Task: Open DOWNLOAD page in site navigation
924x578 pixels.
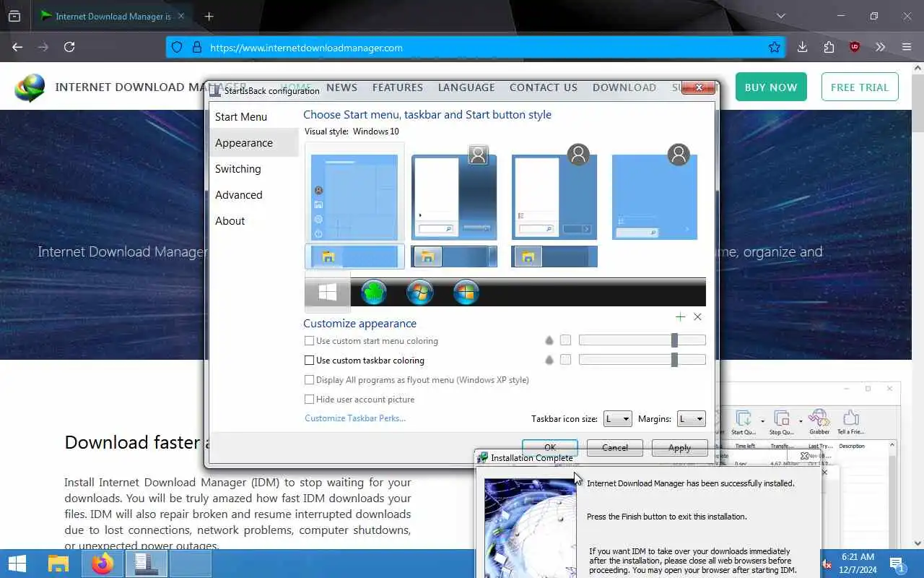Action: click(624, 87)
